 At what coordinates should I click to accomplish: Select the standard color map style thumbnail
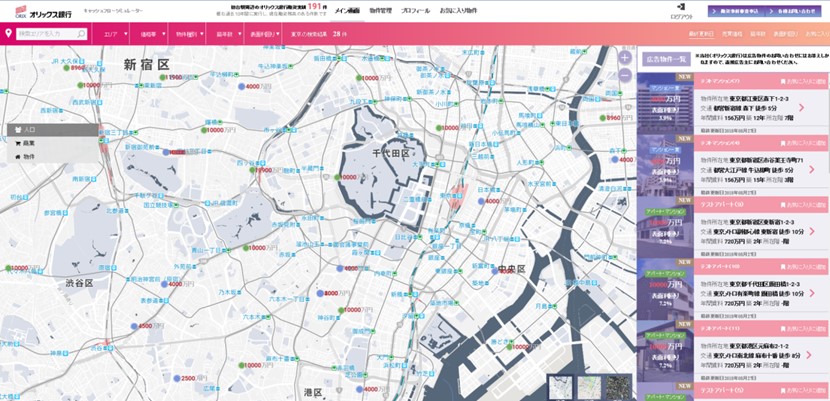pos(589,387)
